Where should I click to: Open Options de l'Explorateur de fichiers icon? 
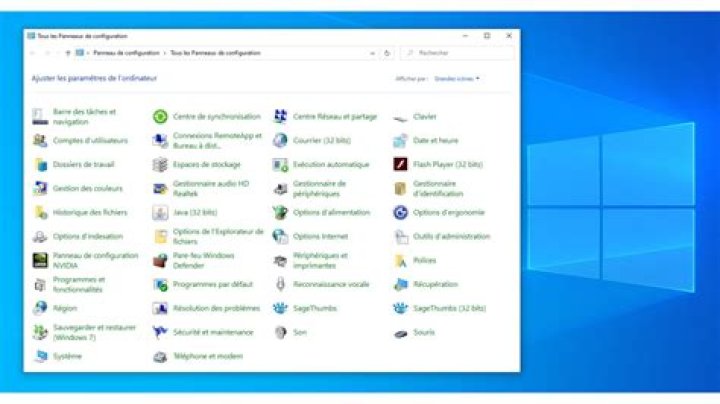(x=160, y=236)
